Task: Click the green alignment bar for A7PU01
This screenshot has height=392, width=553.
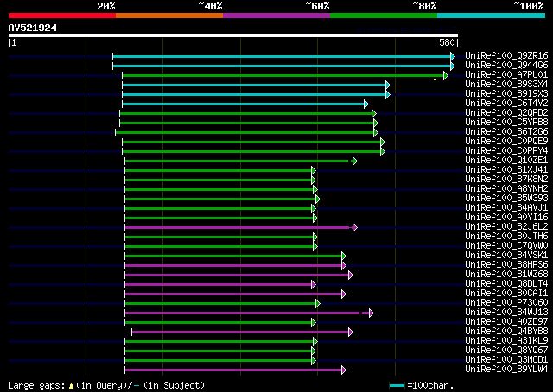Action: click(x=283, y=75)
